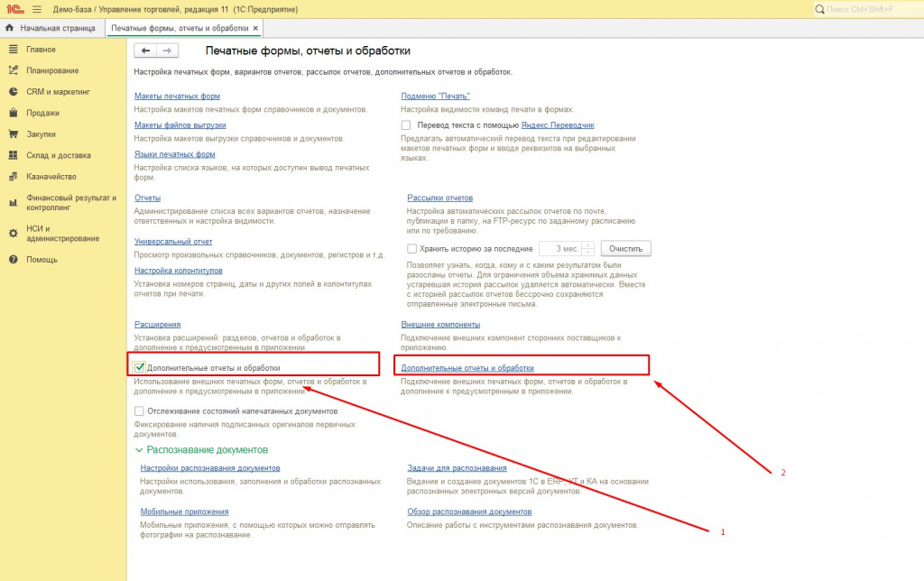Screen dimensions: 924x581
Task: Open the Главное section
Action: click(x=41, y=50)
